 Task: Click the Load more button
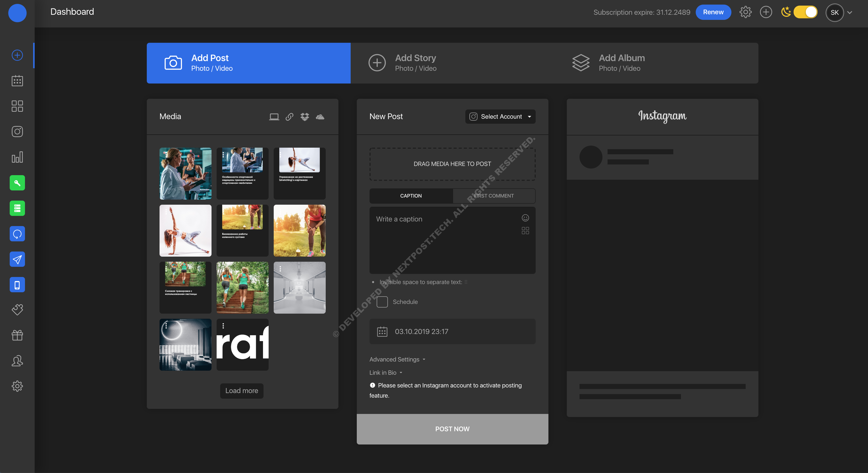pyautogui.click(x=242, y=391)
